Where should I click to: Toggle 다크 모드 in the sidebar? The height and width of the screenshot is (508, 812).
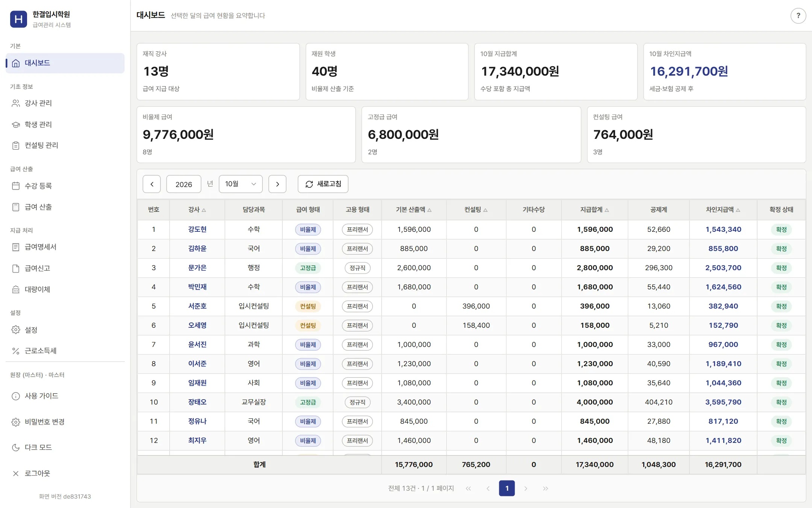[65, 447]
